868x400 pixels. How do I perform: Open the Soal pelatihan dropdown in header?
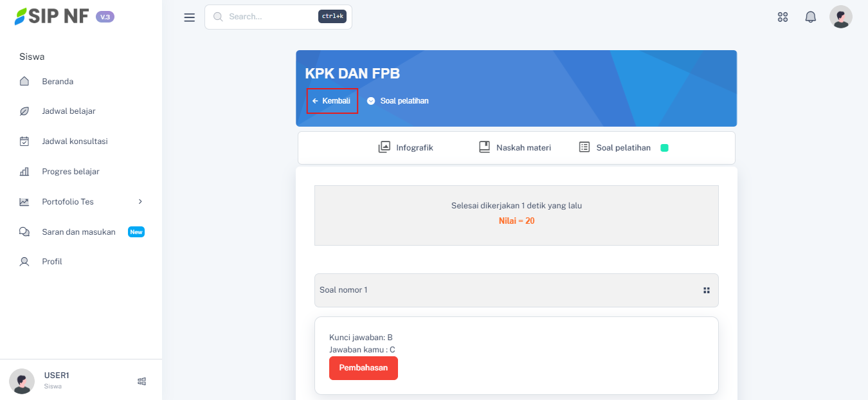397,101
